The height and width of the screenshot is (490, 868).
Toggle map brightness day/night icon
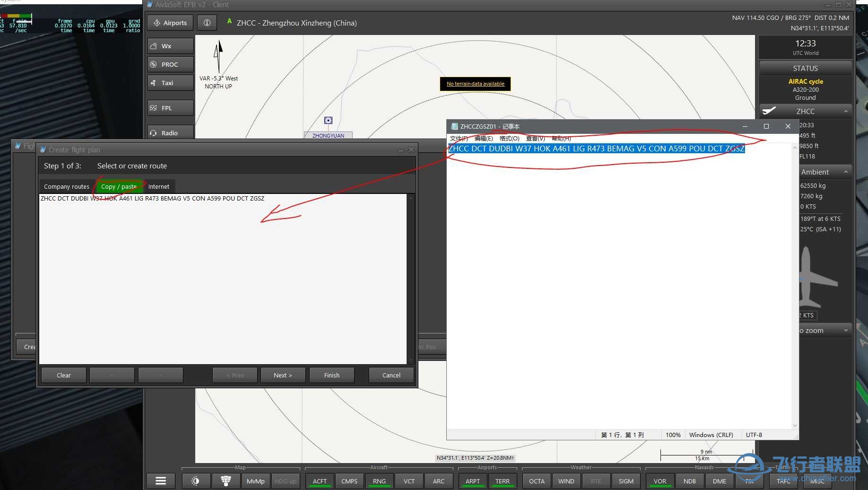(195, 481)
